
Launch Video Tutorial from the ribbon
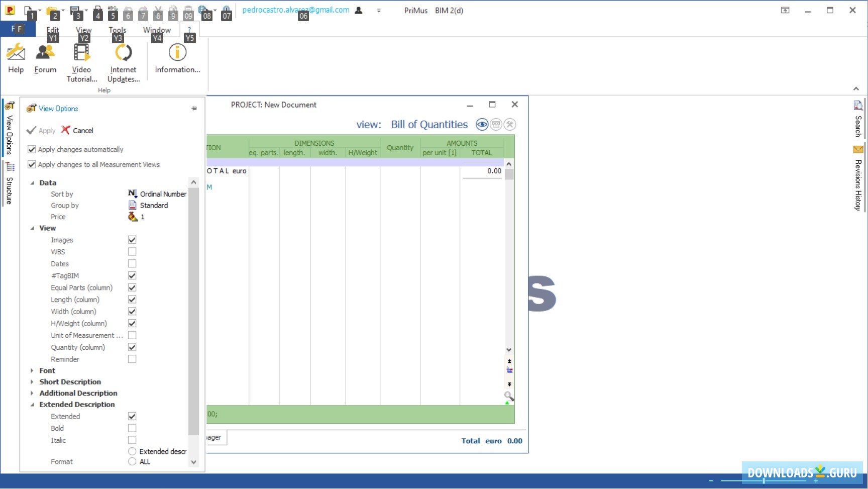click(81, 63)
